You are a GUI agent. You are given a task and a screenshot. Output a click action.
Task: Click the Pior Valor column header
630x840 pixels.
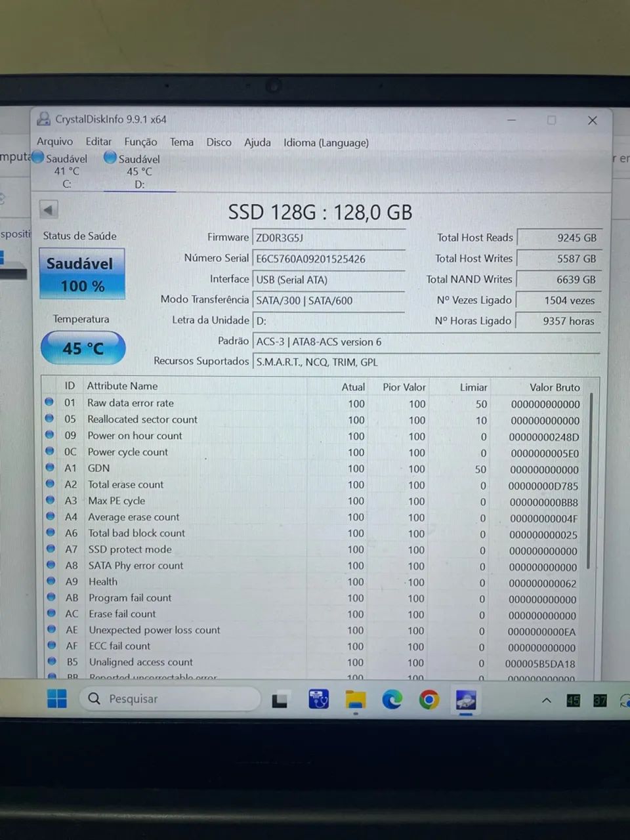click(404, 387)
